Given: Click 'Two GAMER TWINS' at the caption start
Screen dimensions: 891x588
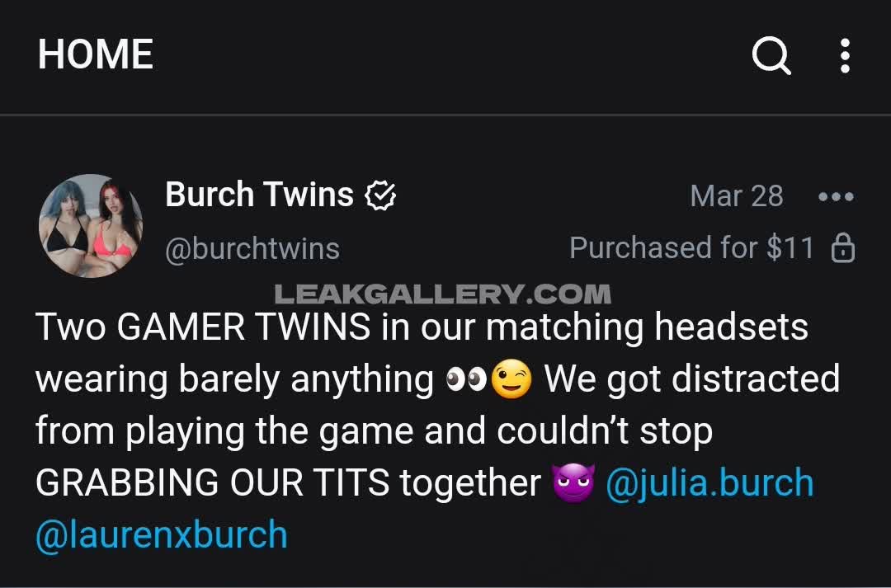Looking at the screenshot, I should tap(203, 327).
